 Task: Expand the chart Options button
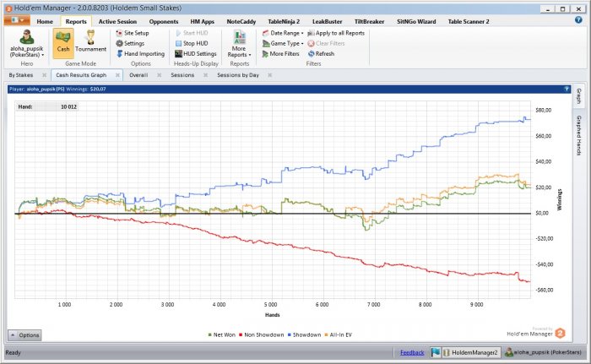(24, 335)
